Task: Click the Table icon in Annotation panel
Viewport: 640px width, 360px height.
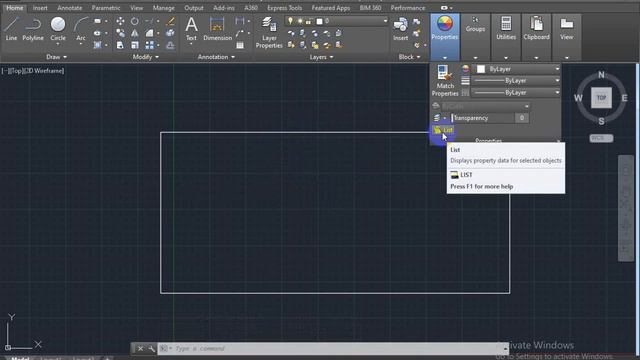Action: pyautogui.click(x=240, y=45)
